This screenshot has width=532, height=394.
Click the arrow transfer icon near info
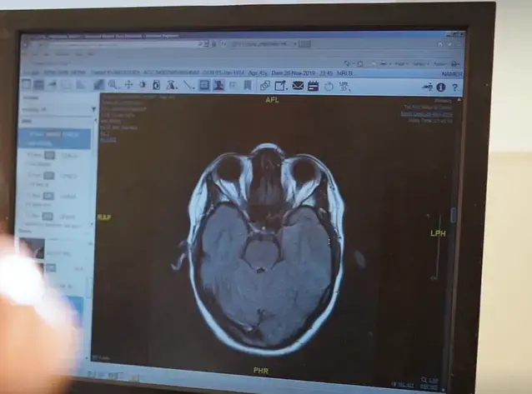(x=428, y=87)
